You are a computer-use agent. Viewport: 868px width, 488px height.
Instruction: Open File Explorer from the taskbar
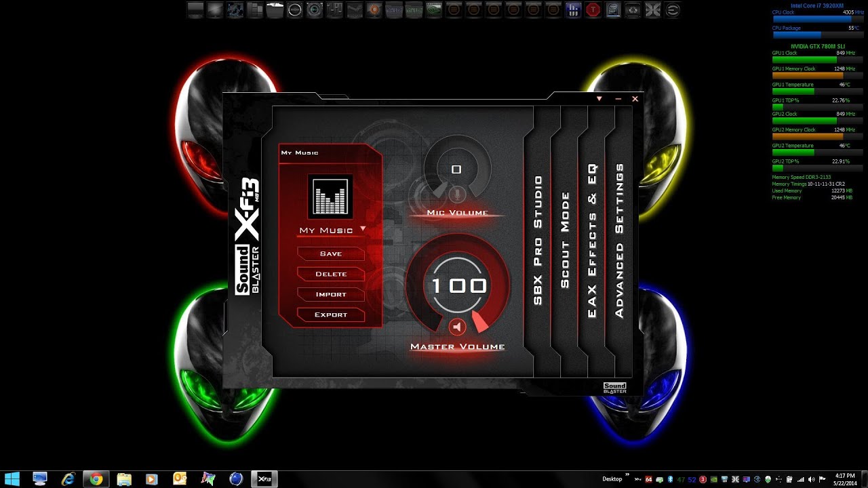click(124, 479)
